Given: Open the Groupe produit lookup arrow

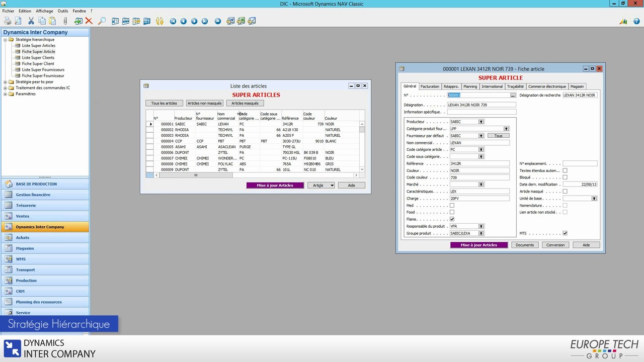Looking at the screenshot, I should point(481,233).
